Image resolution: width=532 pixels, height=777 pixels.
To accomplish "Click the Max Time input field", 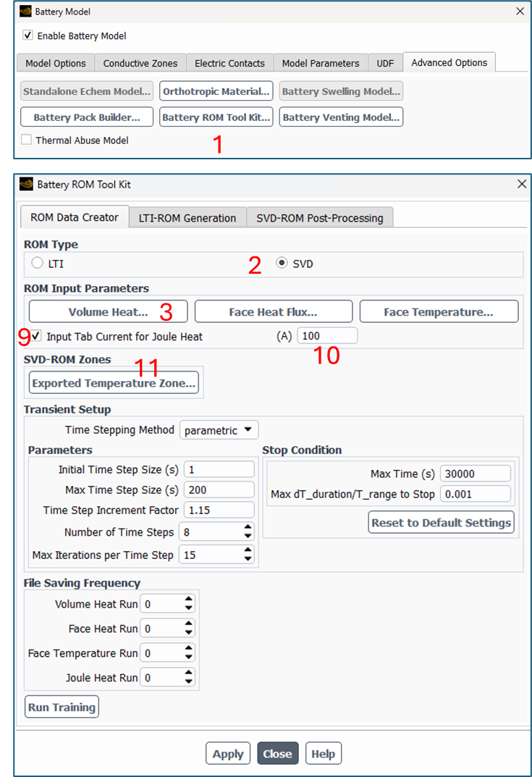I will coord(474,474).
